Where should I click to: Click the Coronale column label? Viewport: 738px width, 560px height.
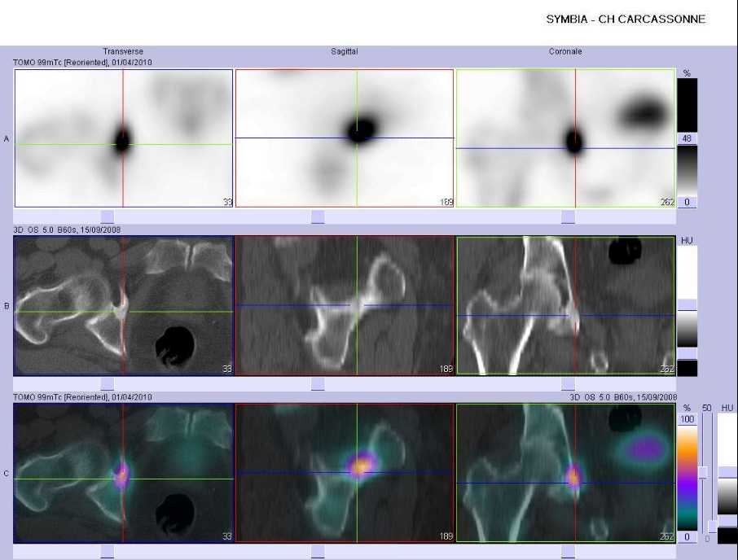565,51
